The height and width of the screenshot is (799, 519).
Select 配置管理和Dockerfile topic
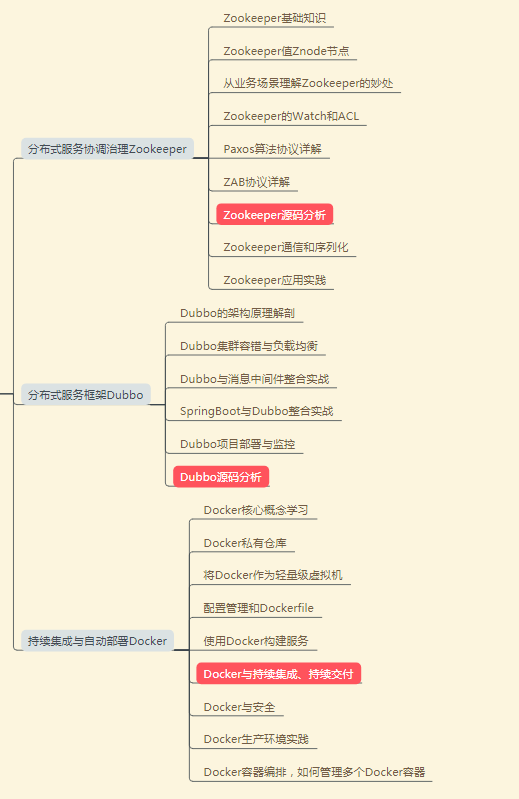click(259, 608)
